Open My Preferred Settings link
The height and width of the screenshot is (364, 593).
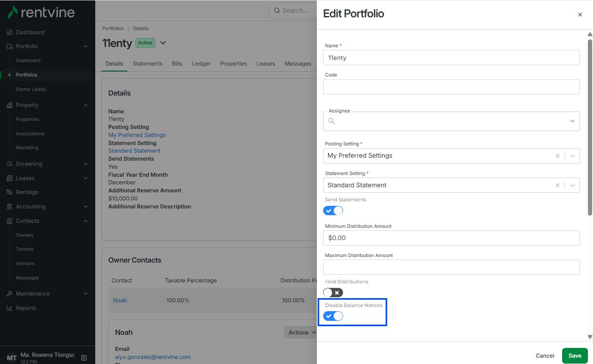point(137,135)
